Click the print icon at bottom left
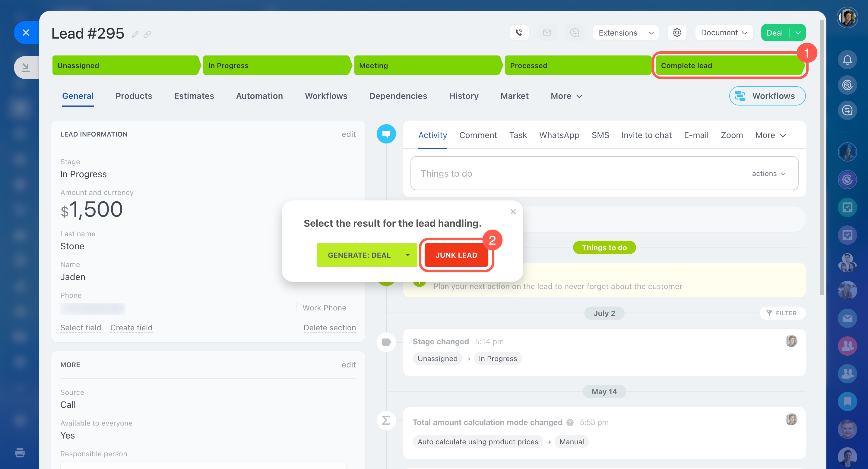 point(20,453)
